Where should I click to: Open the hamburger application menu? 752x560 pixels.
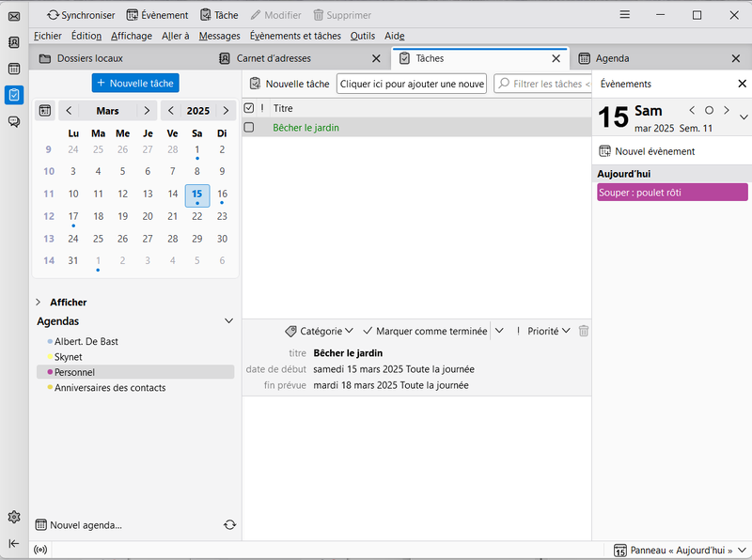point(624,15)
